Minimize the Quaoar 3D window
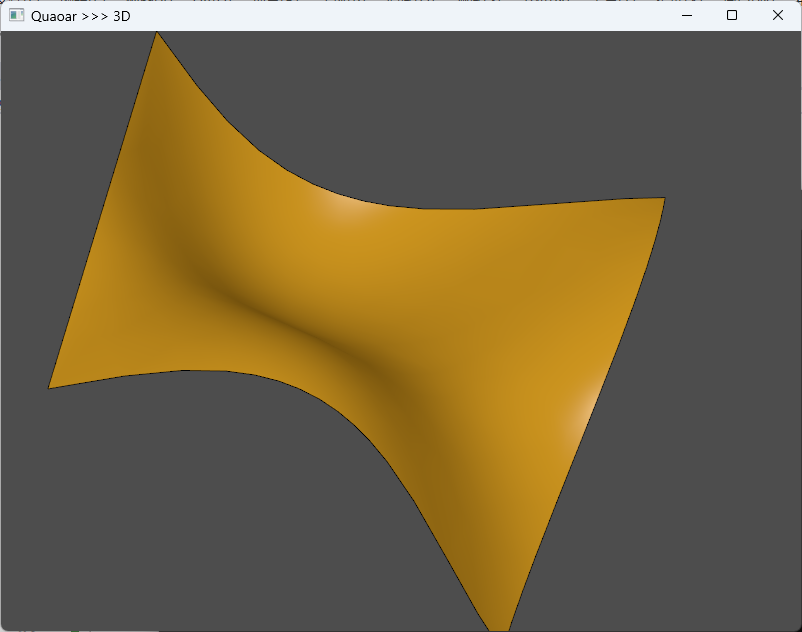Image resolution: width=802 pixels, height=632 pixels. [x=687, y=15]
